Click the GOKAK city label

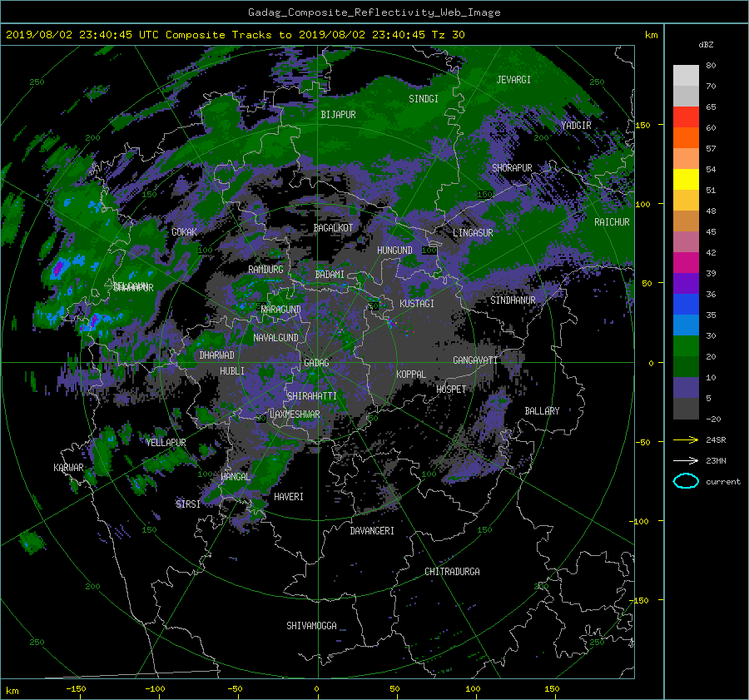click(184, 231)
